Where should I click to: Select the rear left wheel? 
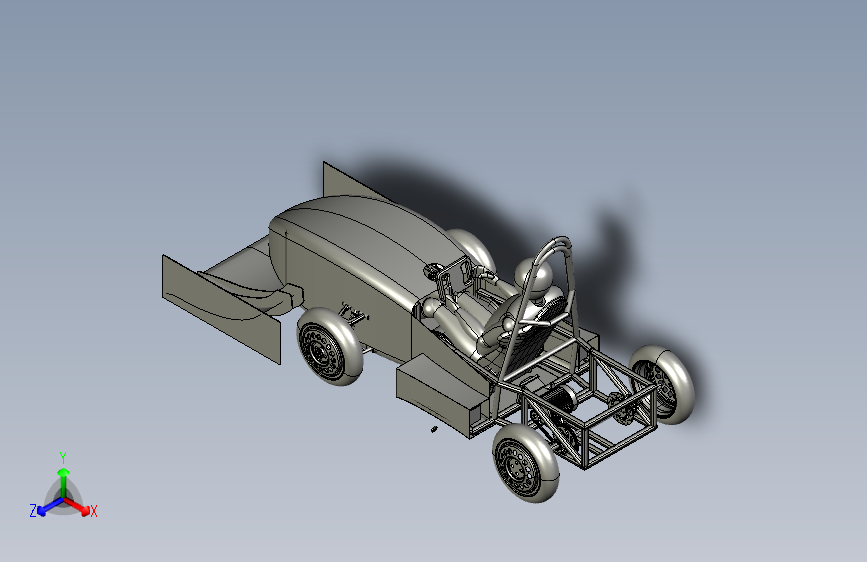pos(525,462)
